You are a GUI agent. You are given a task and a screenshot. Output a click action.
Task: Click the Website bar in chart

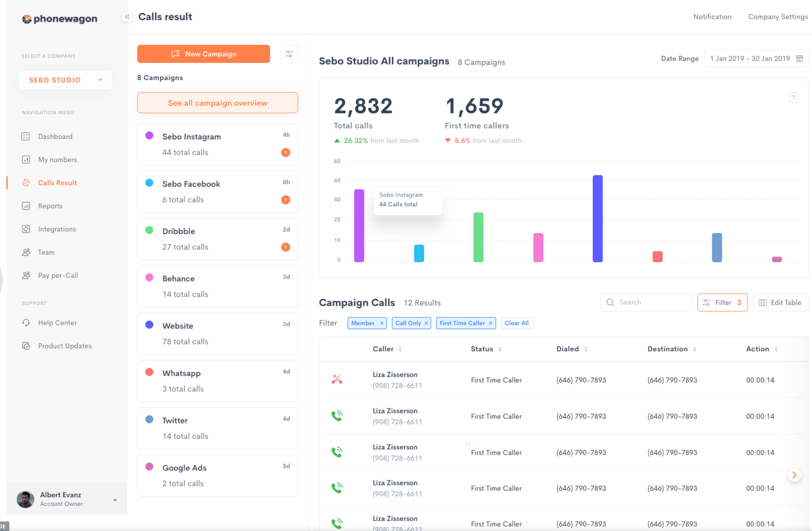click(x=597, y=218)
